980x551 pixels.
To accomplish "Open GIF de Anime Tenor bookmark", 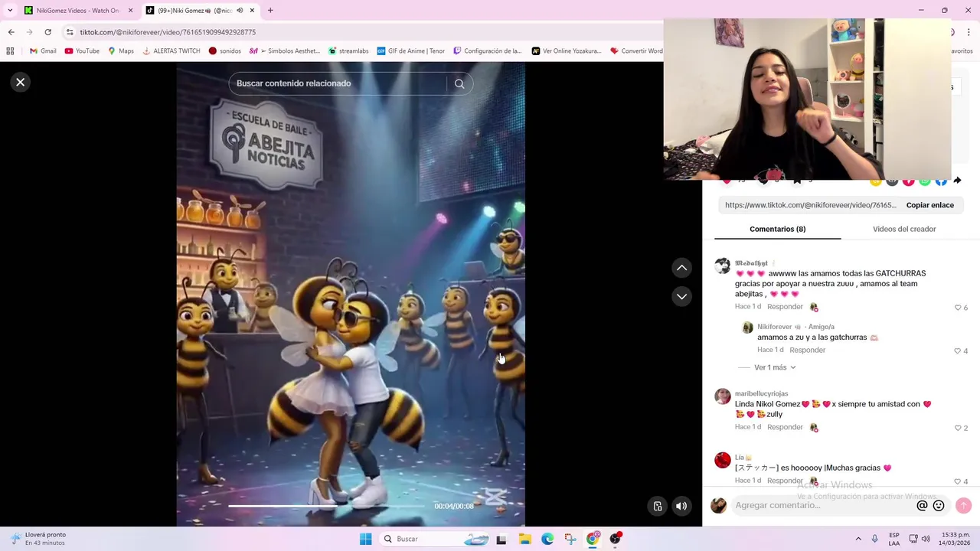I will click(410, 51).
